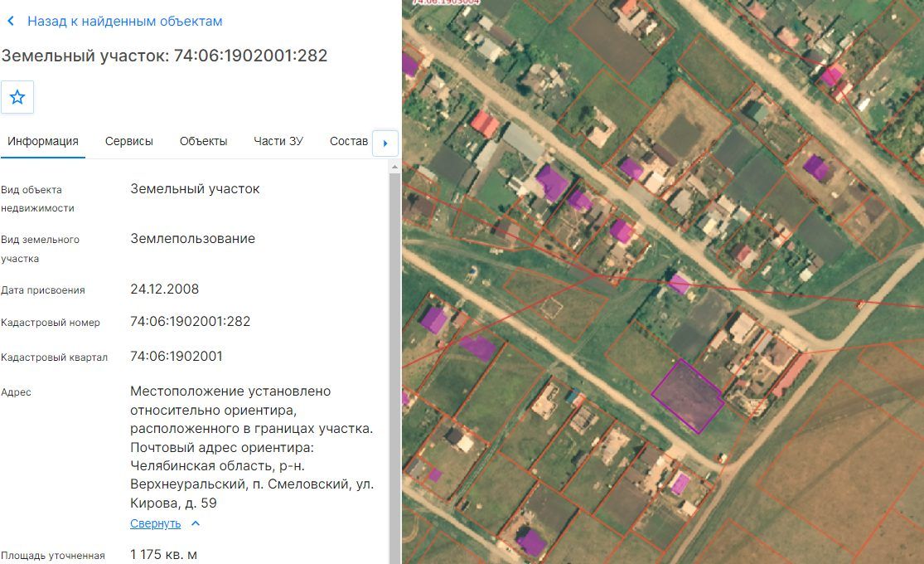Screen dimensions: 924x564
Task: Open 'Назад к найденным объектам' link
Action: [x=125, y=22]
